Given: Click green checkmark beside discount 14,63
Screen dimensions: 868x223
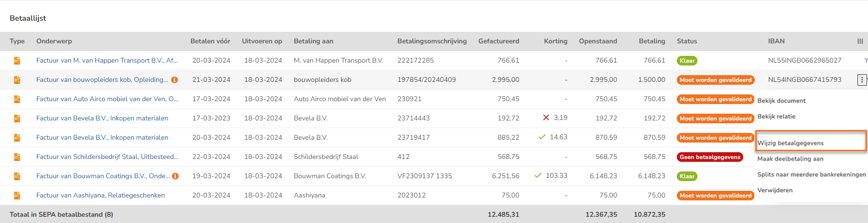Looking at the screenshot, I should tap(542, 137).
